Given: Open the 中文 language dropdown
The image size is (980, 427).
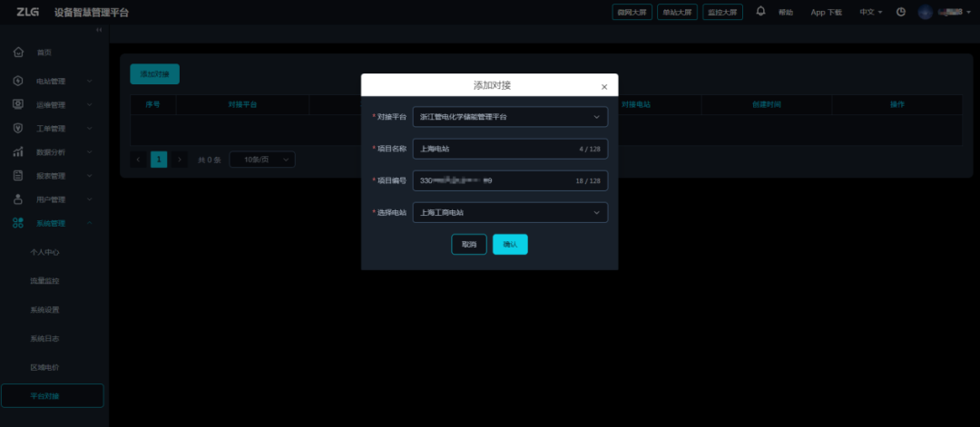Looking at the screenshot, I should 870,12.
